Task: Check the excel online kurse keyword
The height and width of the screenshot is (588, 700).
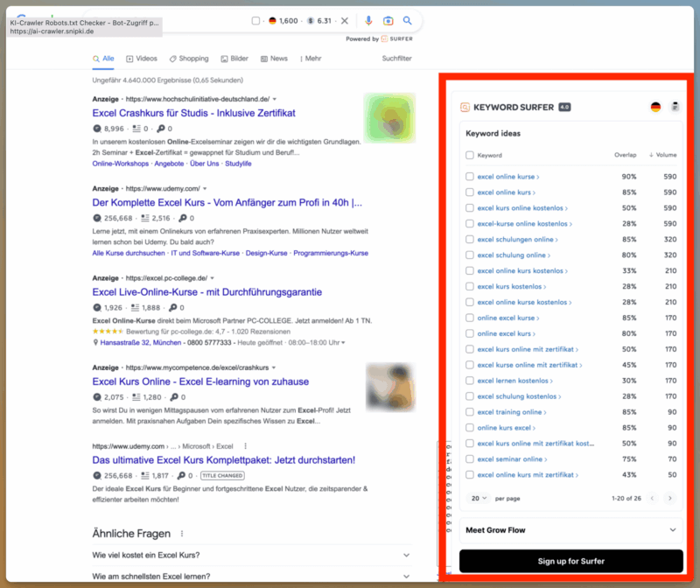Action: [471, 177]
